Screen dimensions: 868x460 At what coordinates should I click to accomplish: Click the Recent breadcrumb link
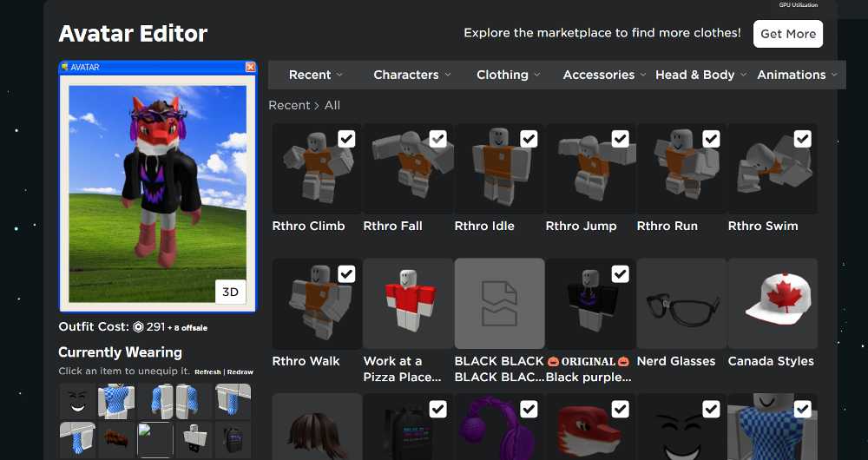(x=289, y=105)
